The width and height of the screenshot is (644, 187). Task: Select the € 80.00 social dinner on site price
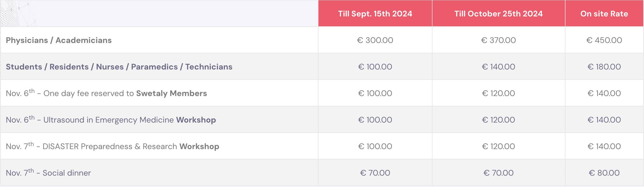pos(604,173)
